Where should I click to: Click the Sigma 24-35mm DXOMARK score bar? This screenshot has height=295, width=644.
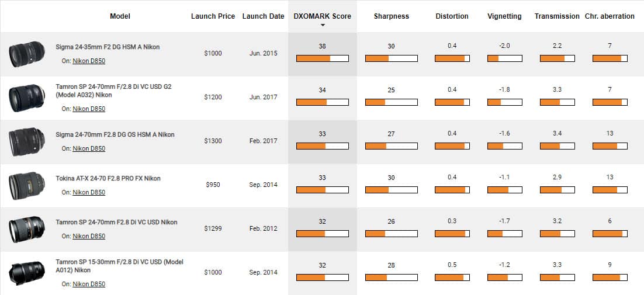323,58
